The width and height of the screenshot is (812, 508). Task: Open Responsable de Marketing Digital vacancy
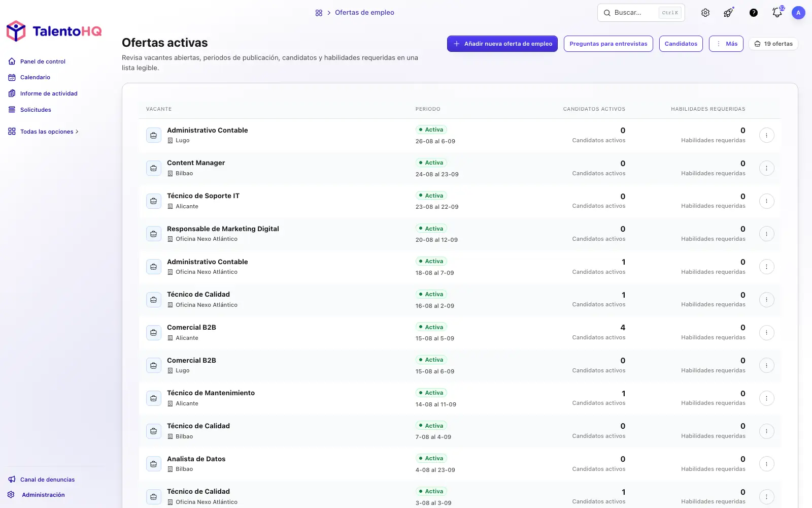point(223,229)
